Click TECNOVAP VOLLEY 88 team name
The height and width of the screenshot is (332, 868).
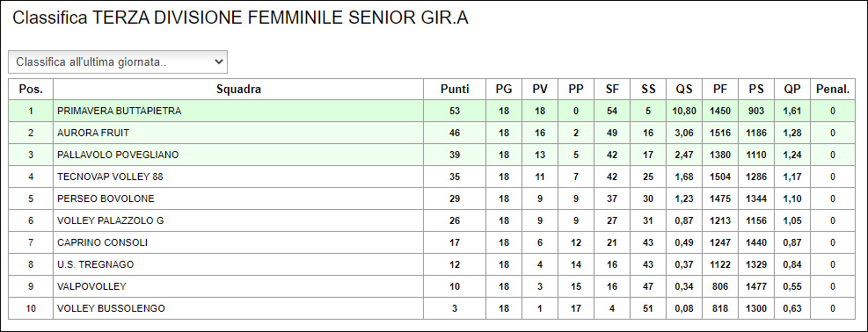click(110, 177)
